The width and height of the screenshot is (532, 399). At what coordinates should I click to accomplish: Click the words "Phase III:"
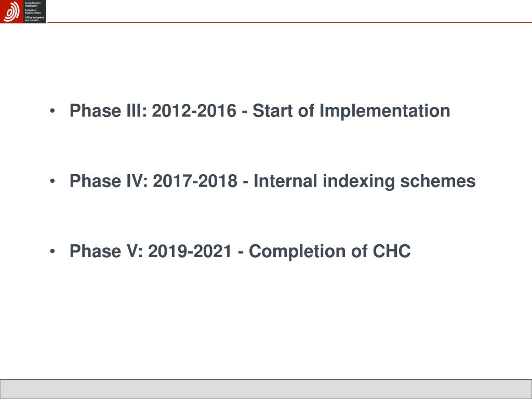tap(108, 111)
